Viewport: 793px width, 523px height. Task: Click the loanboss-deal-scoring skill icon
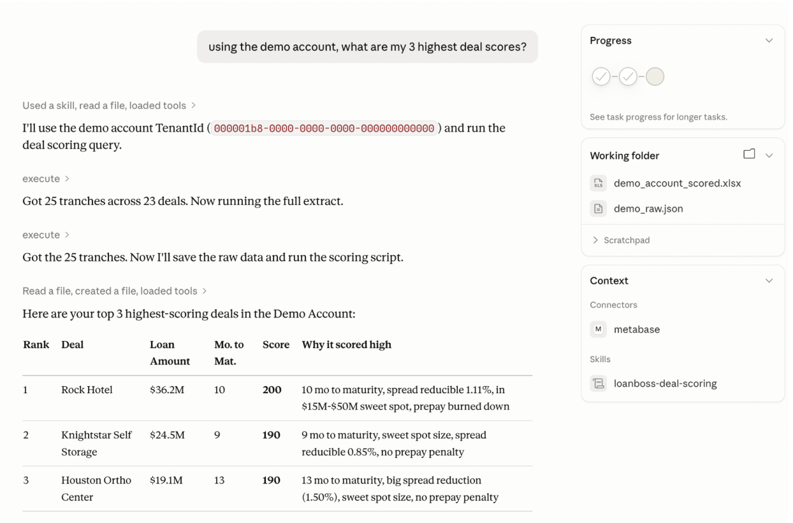pyautogui.click(x=598, y=383)
